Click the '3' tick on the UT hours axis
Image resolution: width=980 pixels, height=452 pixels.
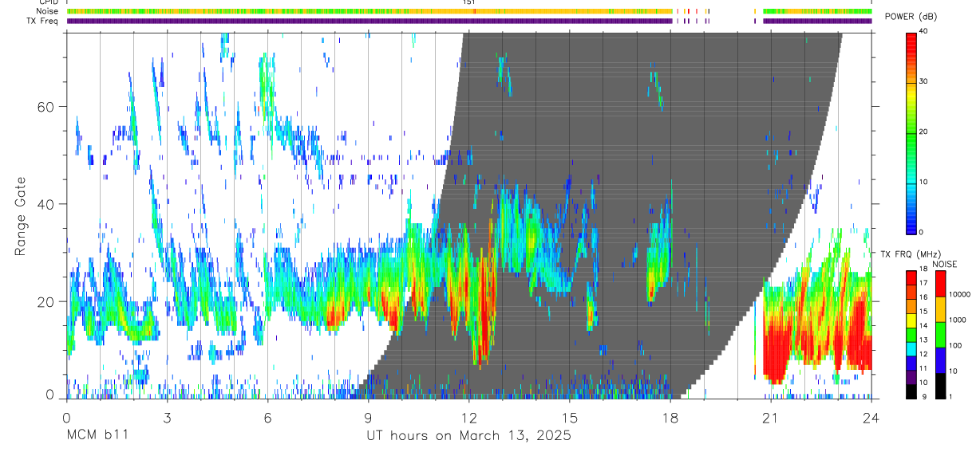pos(167,417)
